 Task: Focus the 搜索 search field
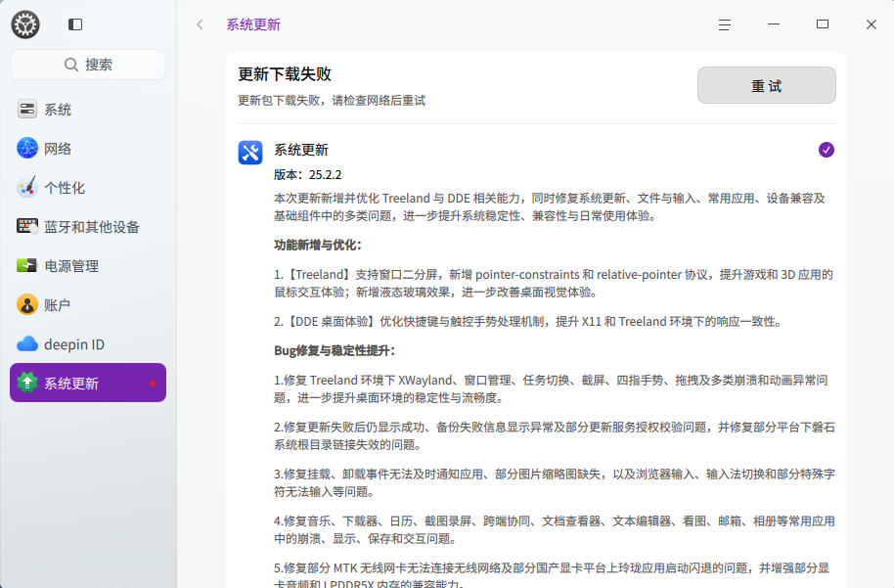pyautogui.click(x=88, y=65)
